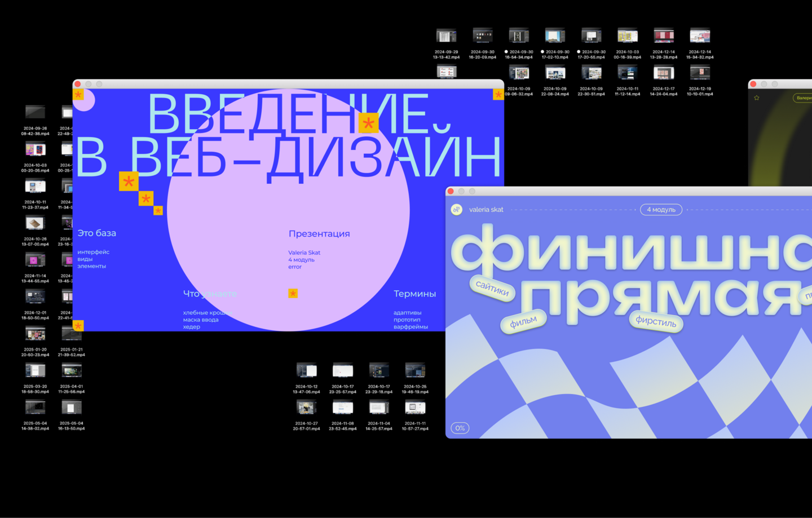The width and height of the screenshot is (812, 518).
Task: Open file 2024-10-03 00-20-05.mp4
Action: coord(35,157)
